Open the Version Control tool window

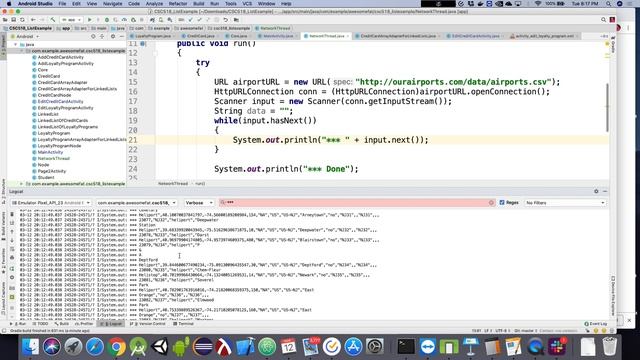[147, 324]
